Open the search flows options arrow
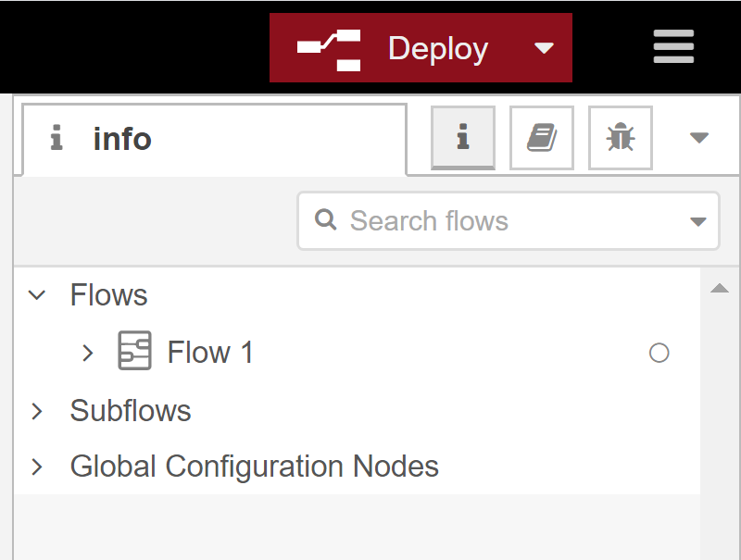Screen dimensions: 741x560 (x=698, y=221)
